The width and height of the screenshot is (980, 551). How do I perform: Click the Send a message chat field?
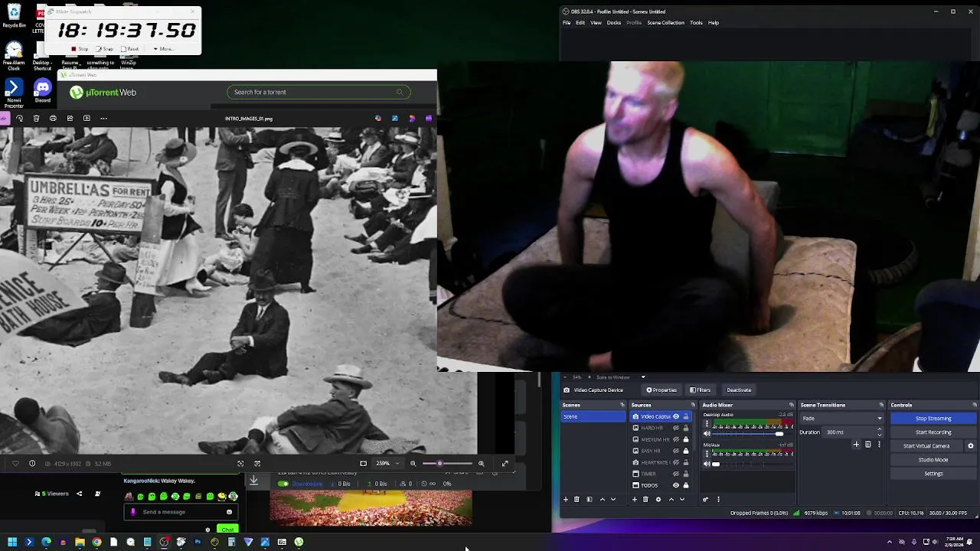click(180, 512)
